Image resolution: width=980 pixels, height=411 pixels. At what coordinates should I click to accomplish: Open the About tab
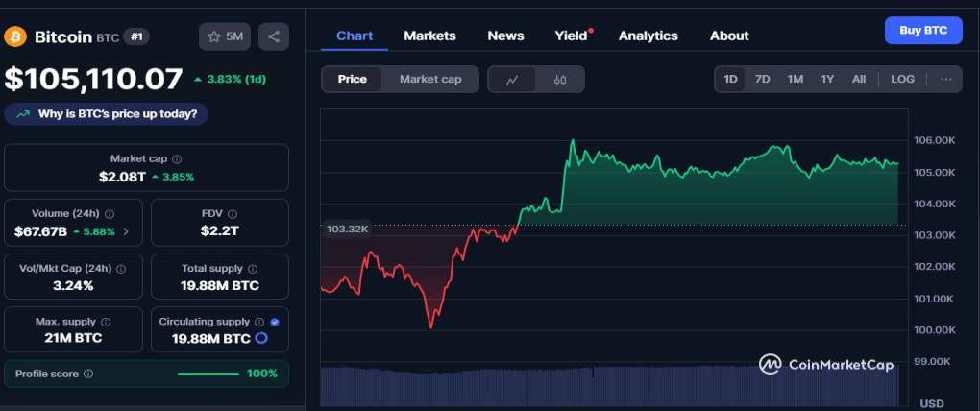point(728,36)
